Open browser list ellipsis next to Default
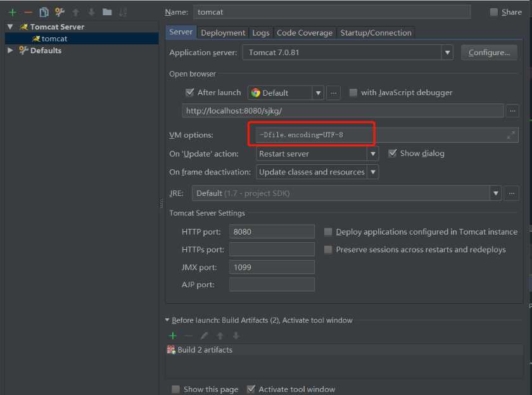The width and height of the screenshot is (532, 395). [334, 93]
